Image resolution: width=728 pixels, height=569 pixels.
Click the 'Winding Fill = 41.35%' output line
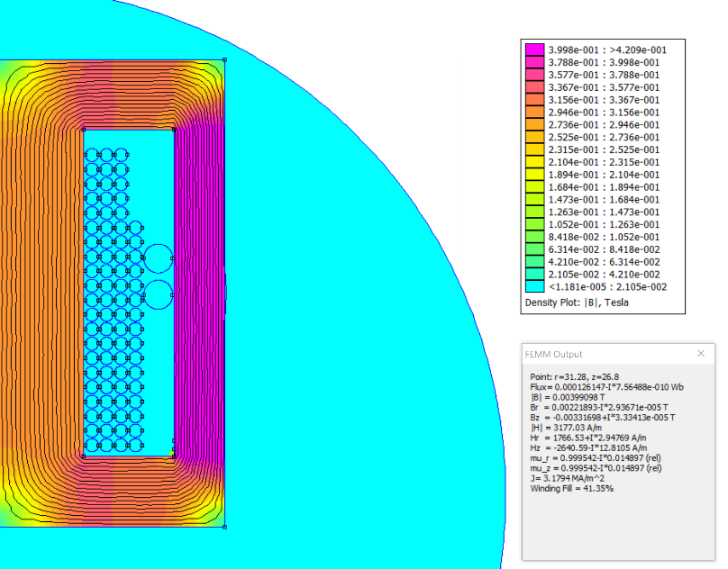pyautogui.click(x=571, y=489)
